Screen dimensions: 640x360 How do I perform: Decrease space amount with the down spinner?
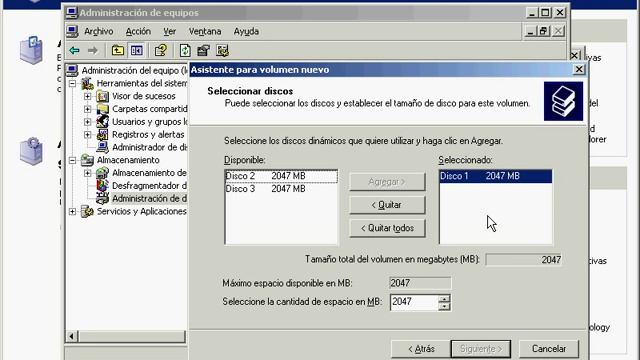point(444,306)
